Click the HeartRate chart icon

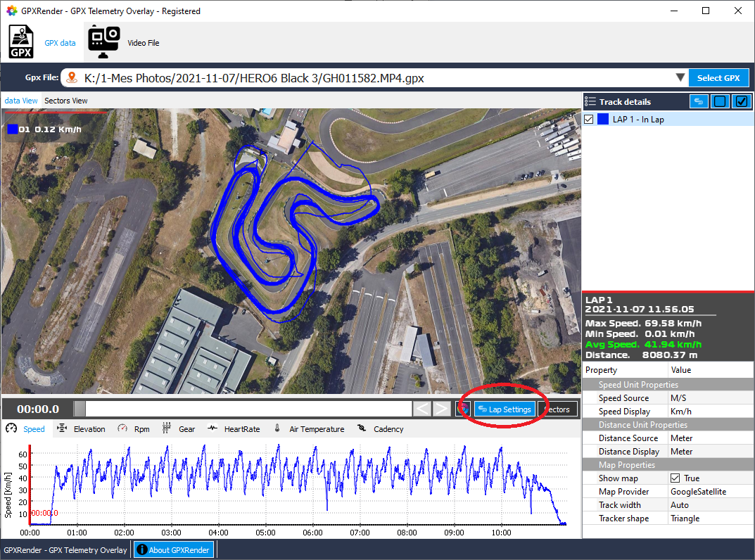pos(213,428)
